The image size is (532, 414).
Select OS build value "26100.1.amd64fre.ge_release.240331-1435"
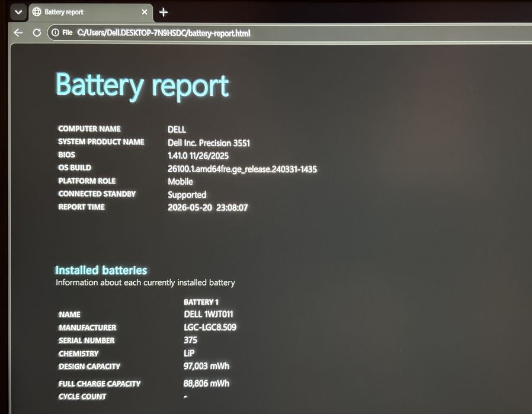coord(242,169)
